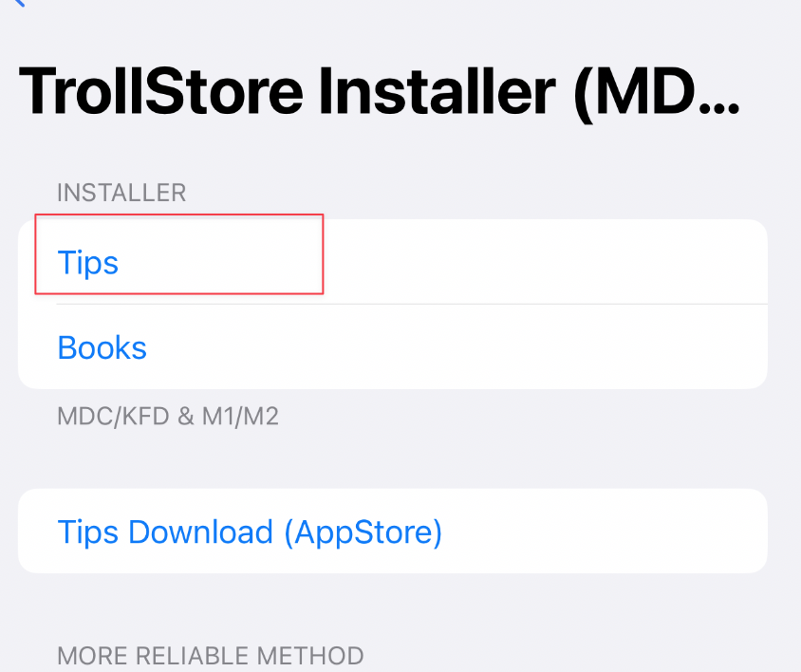Click blank area of Tips Download row

[605, 532]
